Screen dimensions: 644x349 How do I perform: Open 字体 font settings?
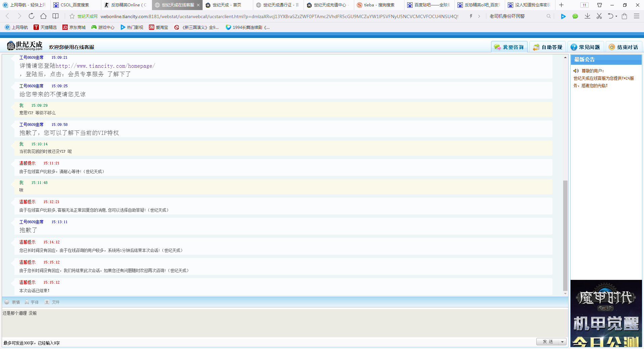32,302
